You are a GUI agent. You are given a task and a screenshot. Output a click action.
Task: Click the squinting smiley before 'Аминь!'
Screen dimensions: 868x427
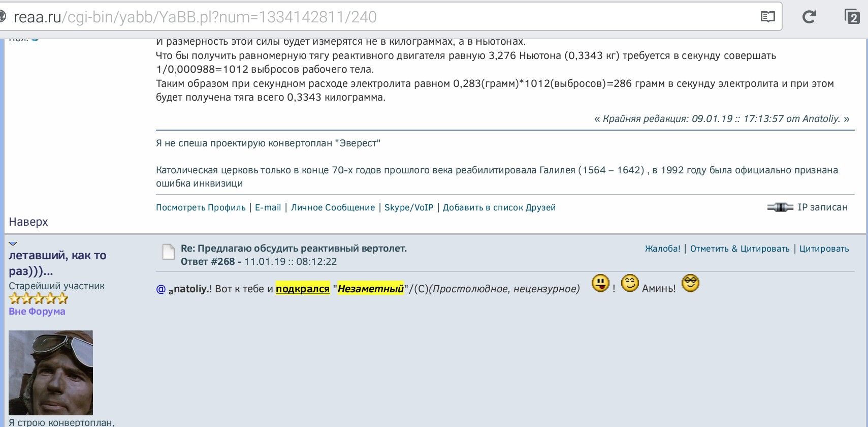pos(630,283)
